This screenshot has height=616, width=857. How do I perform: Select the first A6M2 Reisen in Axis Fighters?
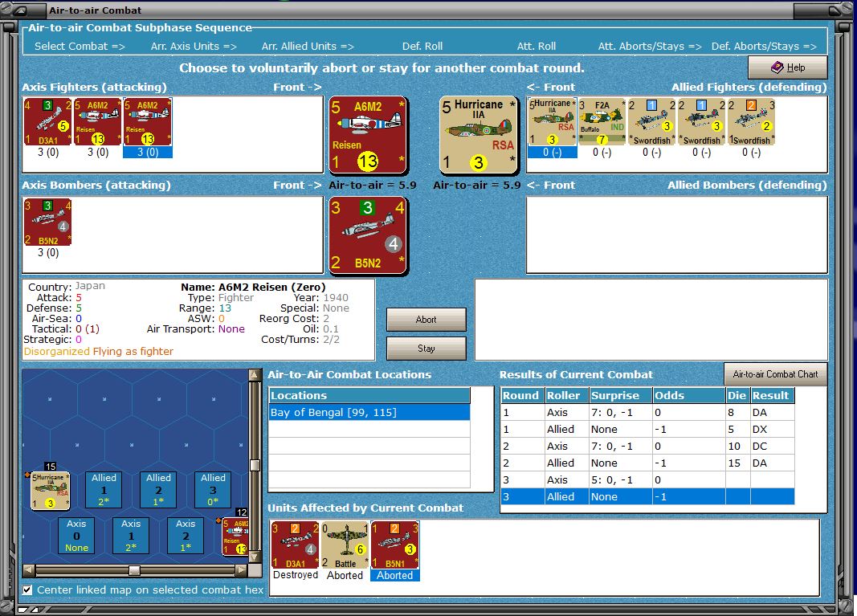(98, 122)
